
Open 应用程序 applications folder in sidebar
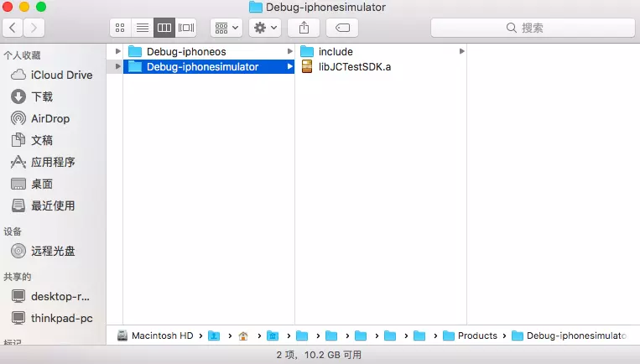pyautogui.click(x=53, y=162)
